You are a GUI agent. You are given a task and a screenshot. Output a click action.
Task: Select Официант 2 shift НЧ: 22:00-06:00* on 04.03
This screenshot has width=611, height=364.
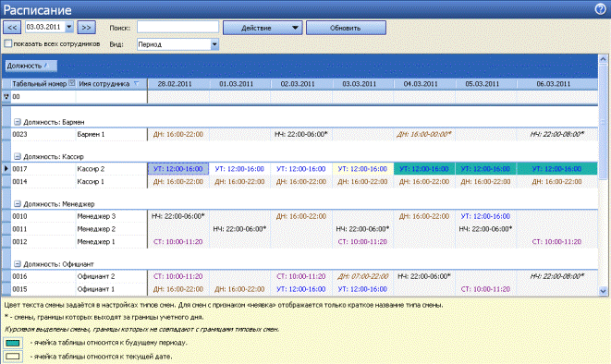[424, 276]
